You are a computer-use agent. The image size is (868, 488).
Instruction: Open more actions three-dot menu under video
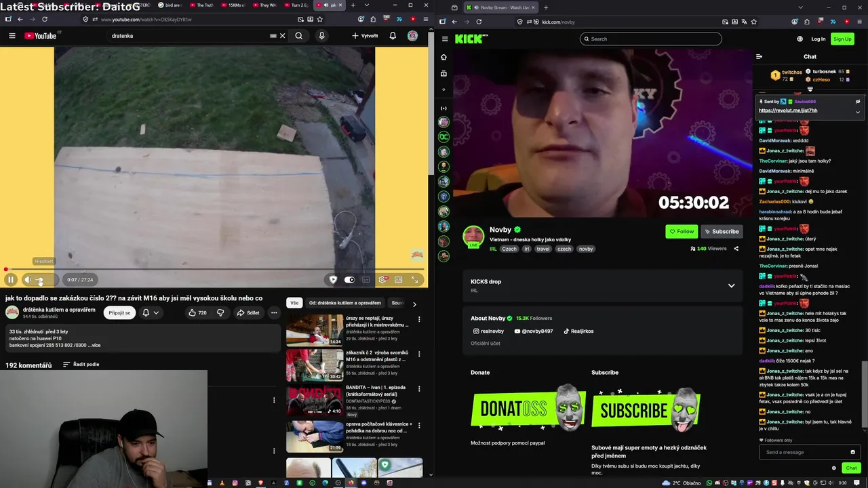point(274,312)
